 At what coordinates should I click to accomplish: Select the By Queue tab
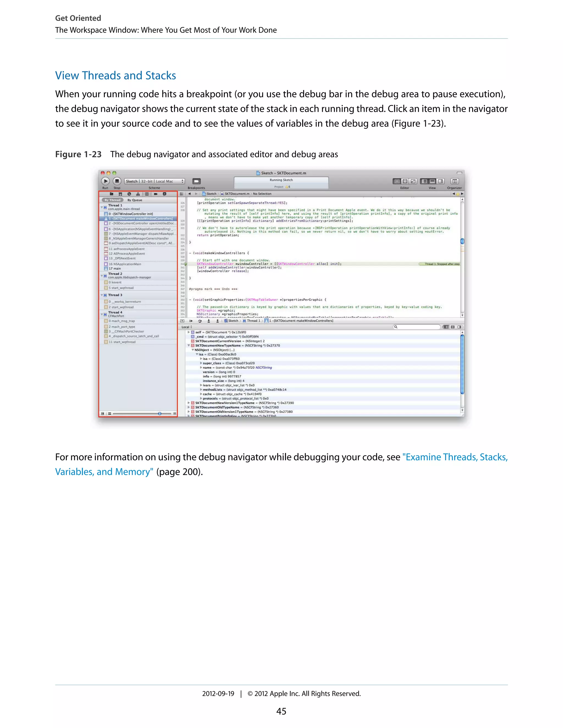135,200
